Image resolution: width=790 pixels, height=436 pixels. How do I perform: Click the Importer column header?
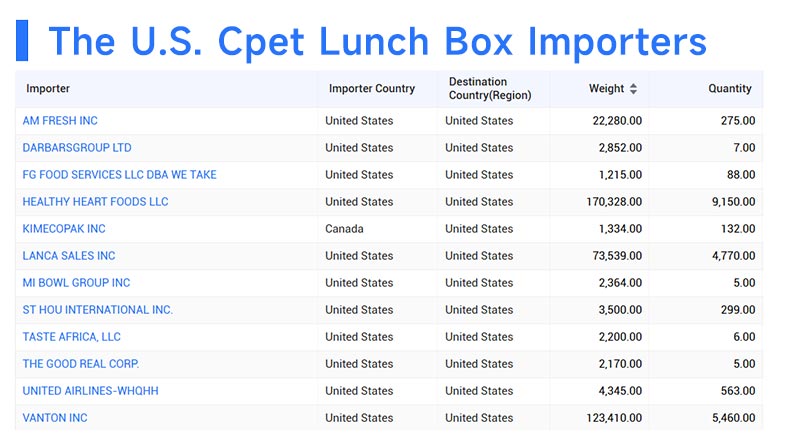tap(48, 89)
